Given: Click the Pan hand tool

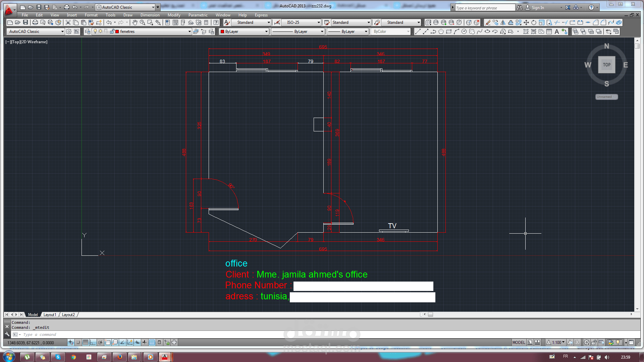Looking at the screenshot, I should [135, 22].
